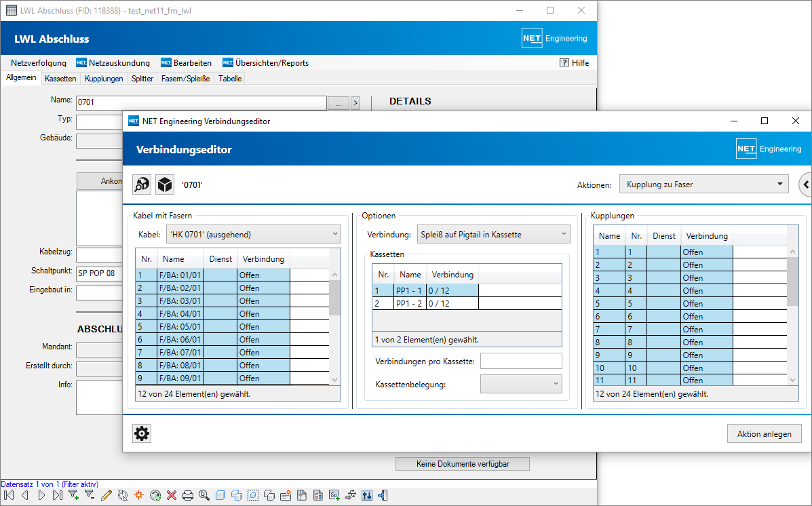Open the Übersichten/Reports menu
The width and height of the screenshot is (812, 506).
click(x=271, y=63)
